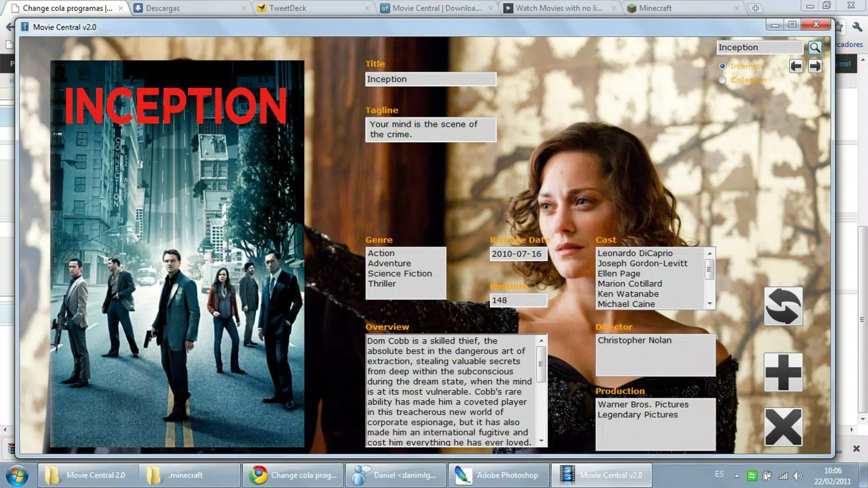Open a new browser tab

(x=755, y=8)
